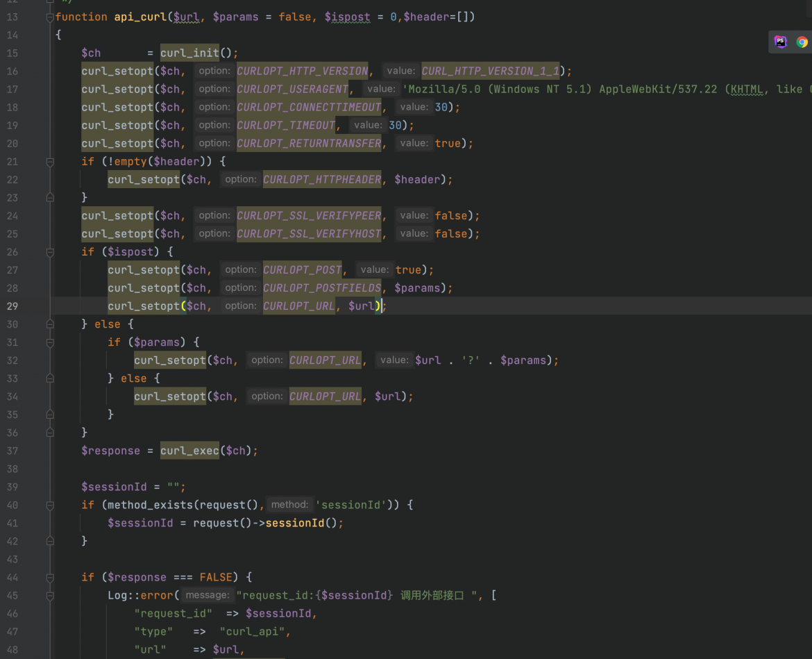Click line number 13 in the gutter
The image size is (812, 659).
tap(12, 17)
